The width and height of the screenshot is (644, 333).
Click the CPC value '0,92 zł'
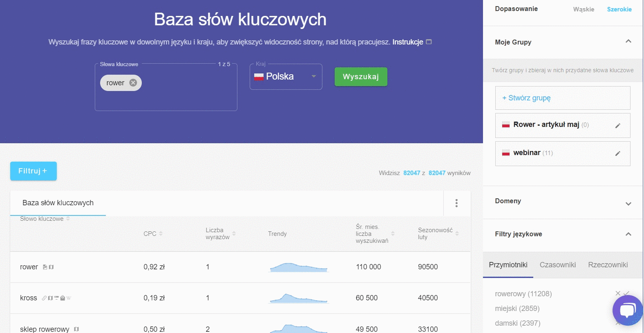click(x=154, y=267)
